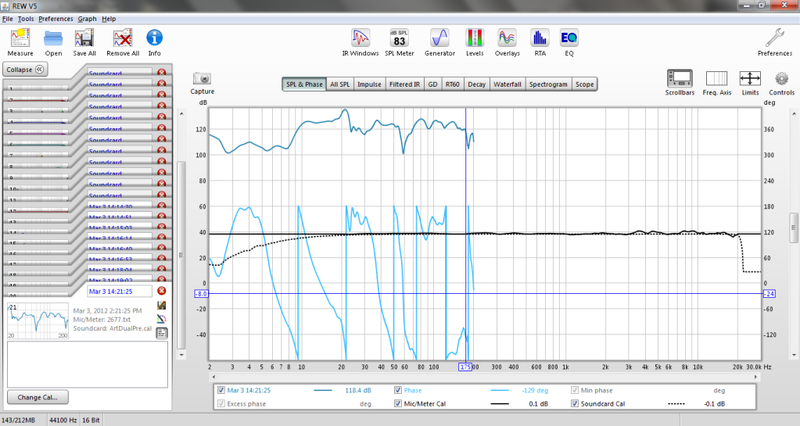Switch to the GD tab
This screenshot has height=426, width=800.
pos(433,84)
